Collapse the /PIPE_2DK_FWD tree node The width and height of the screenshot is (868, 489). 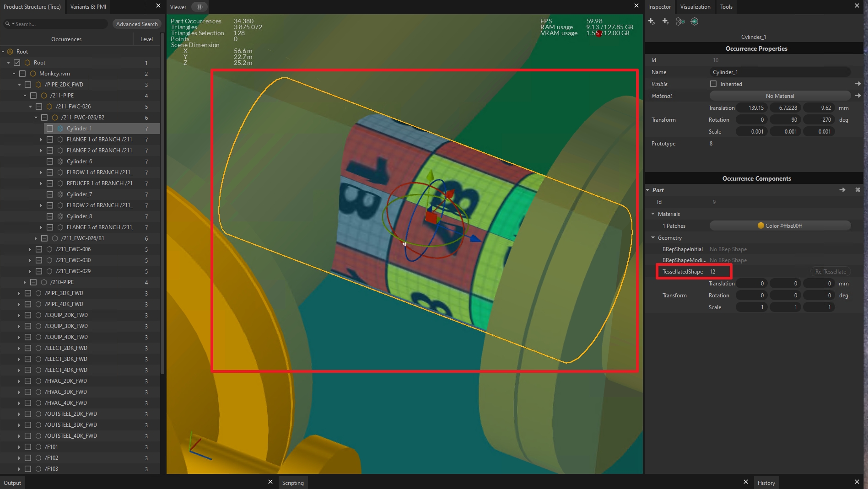tap(19, 85)
